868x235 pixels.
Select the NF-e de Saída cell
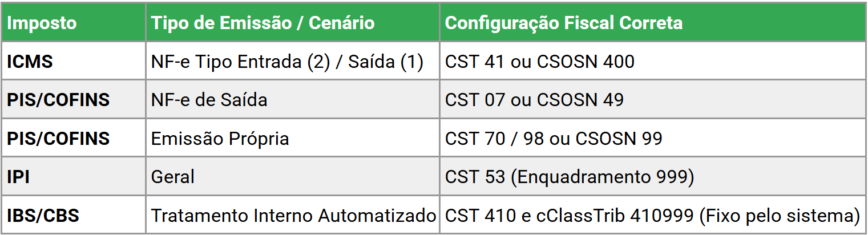click(x=209, y=100)
